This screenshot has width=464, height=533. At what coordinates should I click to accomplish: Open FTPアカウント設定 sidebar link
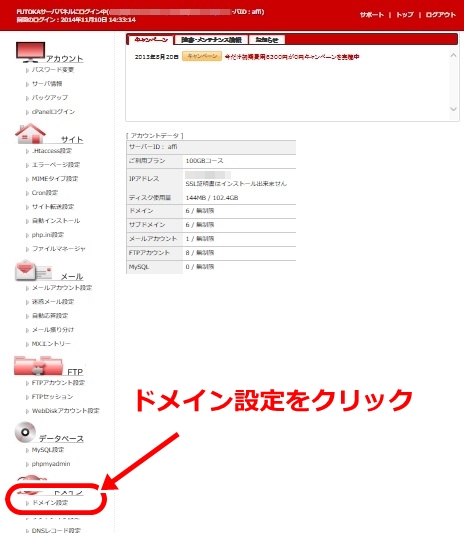click(x=58, y=383)
